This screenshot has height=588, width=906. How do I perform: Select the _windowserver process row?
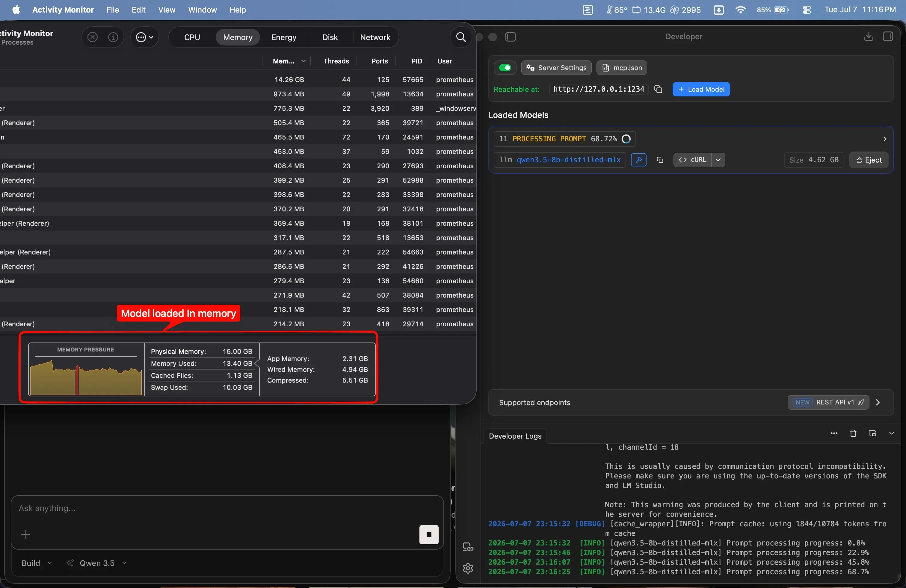tap(238, 109)
